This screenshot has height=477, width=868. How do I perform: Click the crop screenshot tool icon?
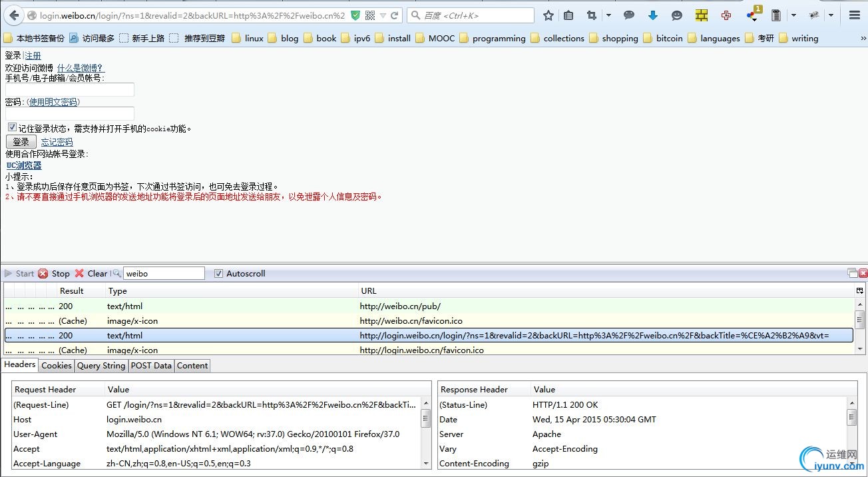click(x=591, y=15)
